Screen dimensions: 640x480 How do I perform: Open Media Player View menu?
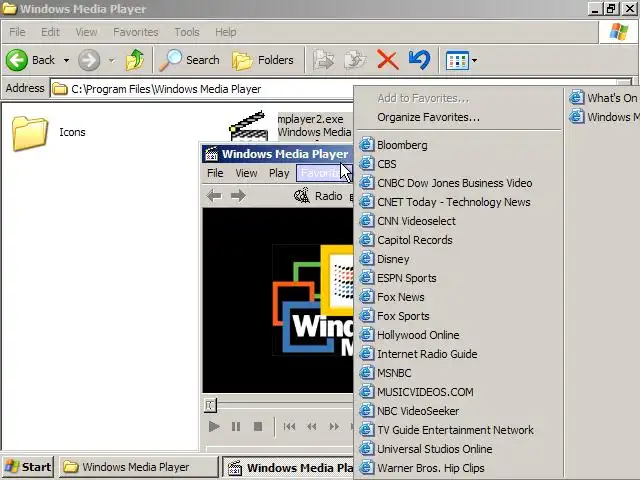[246, 173]
